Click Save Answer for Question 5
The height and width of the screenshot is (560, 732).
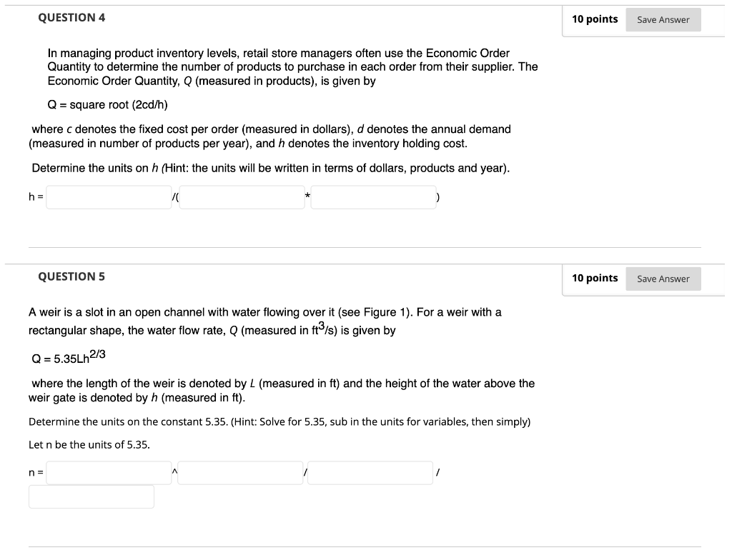(663, 279)
